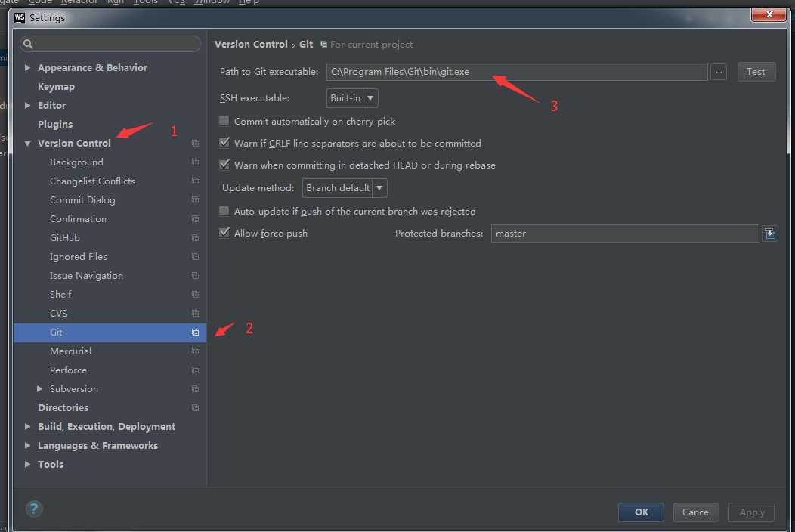This screenshot has height=532, width=795.
Task: Select Ignored Files settings
Action: (79, 257)
